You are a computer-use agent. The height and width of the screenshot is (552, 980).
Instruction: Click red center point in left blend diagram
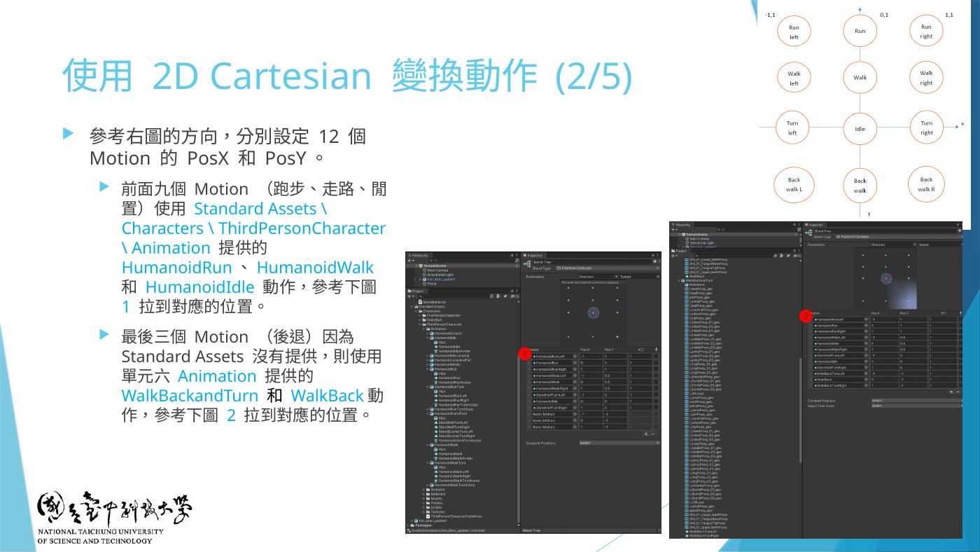[x=593, y=312]
